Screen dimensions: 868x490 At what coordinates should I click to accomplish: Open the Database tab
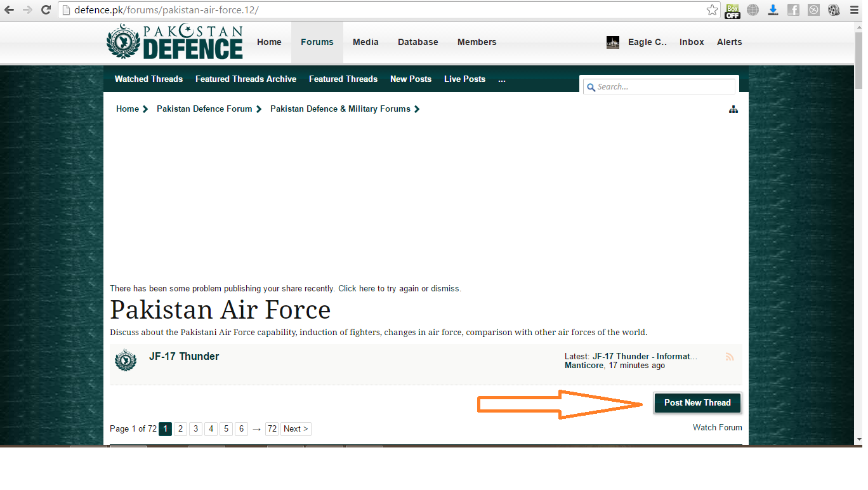(x=418, y=42)
